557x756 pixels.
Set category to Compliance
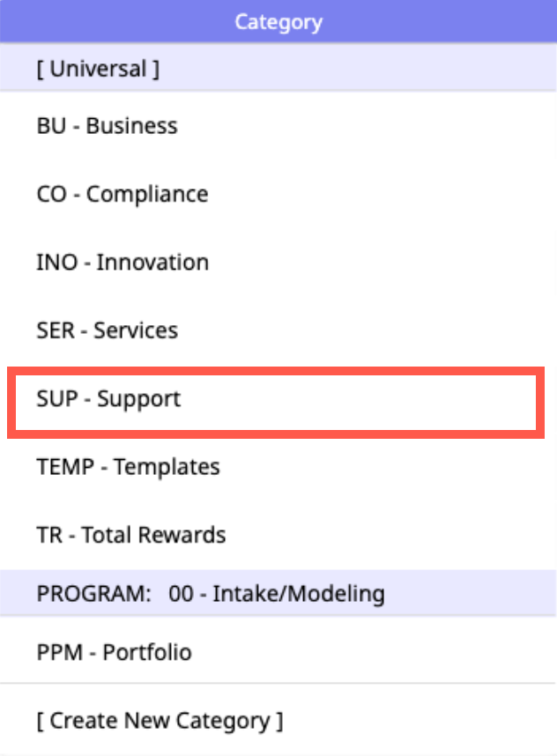123,194
